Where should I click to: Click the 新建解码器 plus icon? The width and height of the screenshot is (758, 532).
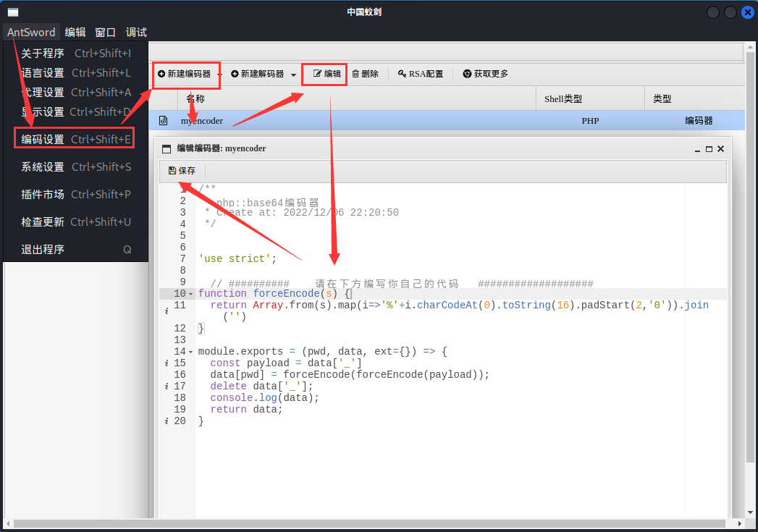(x=235, y=74)
